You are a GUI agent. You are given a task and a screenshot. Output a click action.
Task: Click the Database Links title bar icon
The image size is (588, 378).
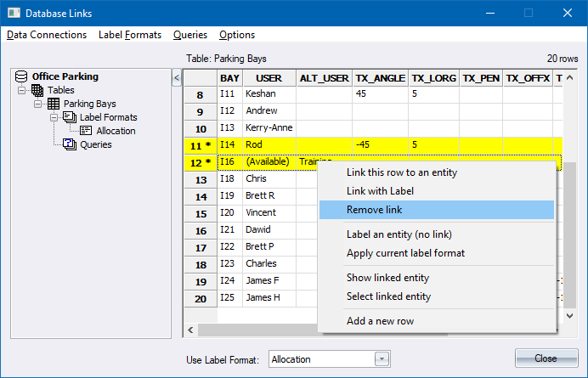coord(13,13)
